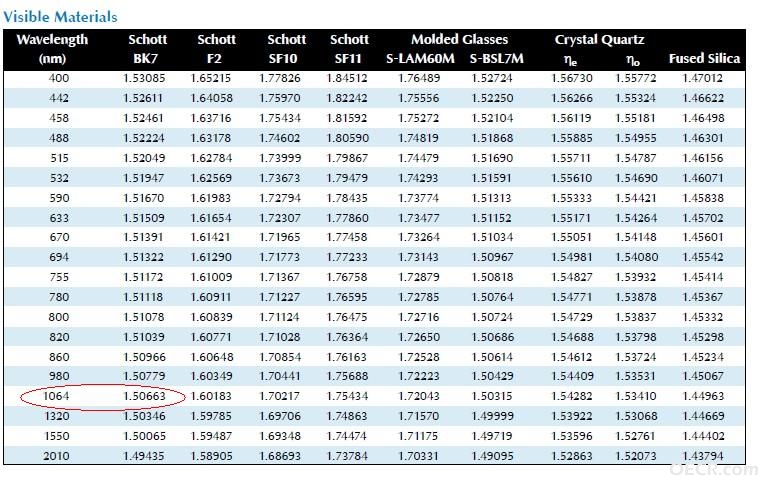Select BK7 value 1.49435
770x484 pixels.
[x=144, y=456]
